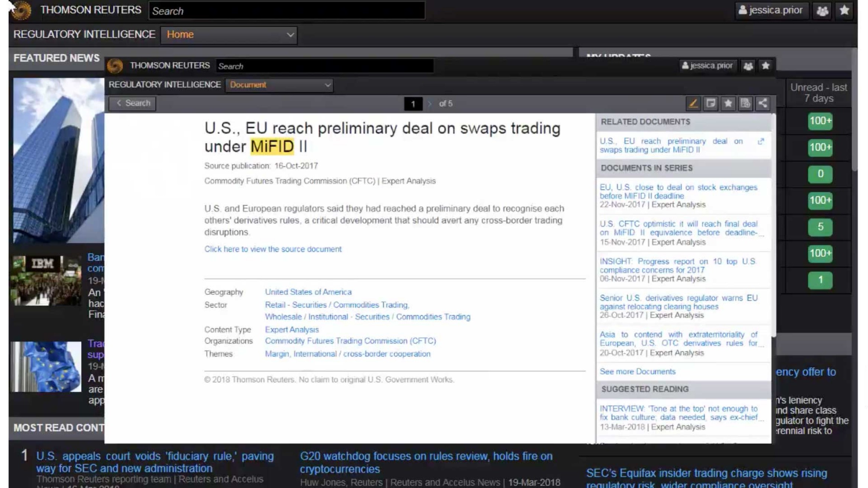This screenshot has height=488, width=868.
Task: Click the page number field showing 1
Action: point(413,104)
